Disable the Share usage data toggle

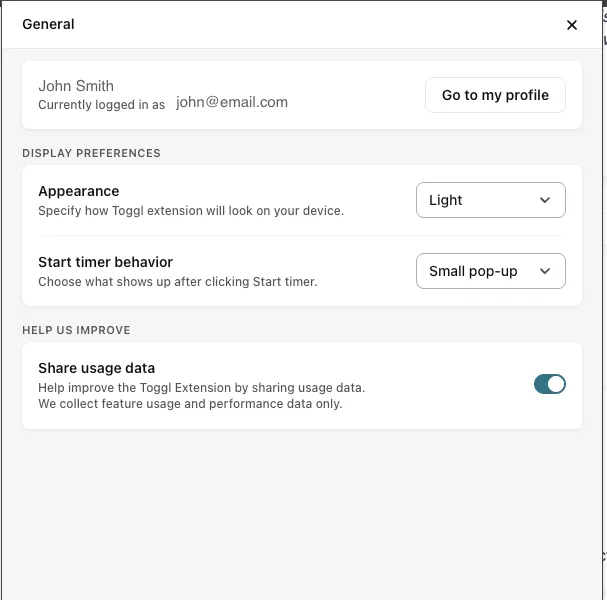(x=550, y=384)
